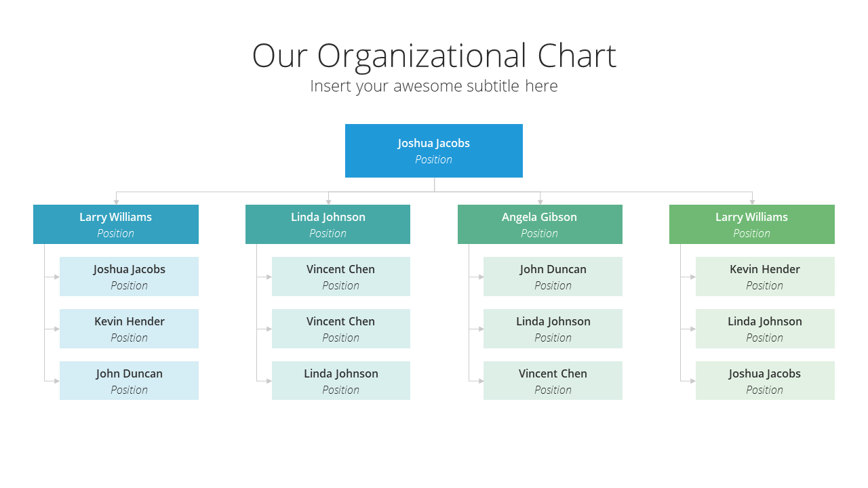The height and width of the screenshot is (488, 868).
Task: Click second Vincent Chen box under Linda Johnson header
Action: pos(341,329)
